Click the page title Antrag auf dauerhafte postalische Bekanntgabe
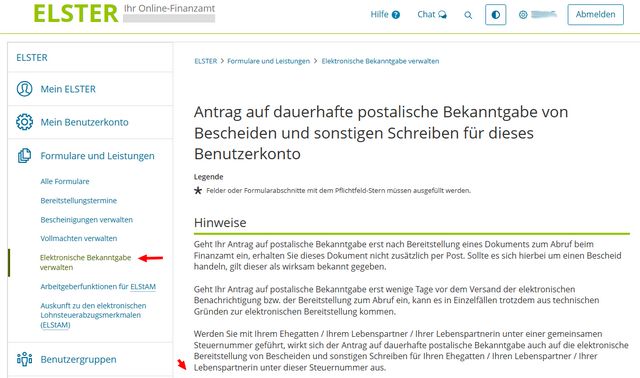Viewport: 640px width, 378px height. tap(381, 133)
